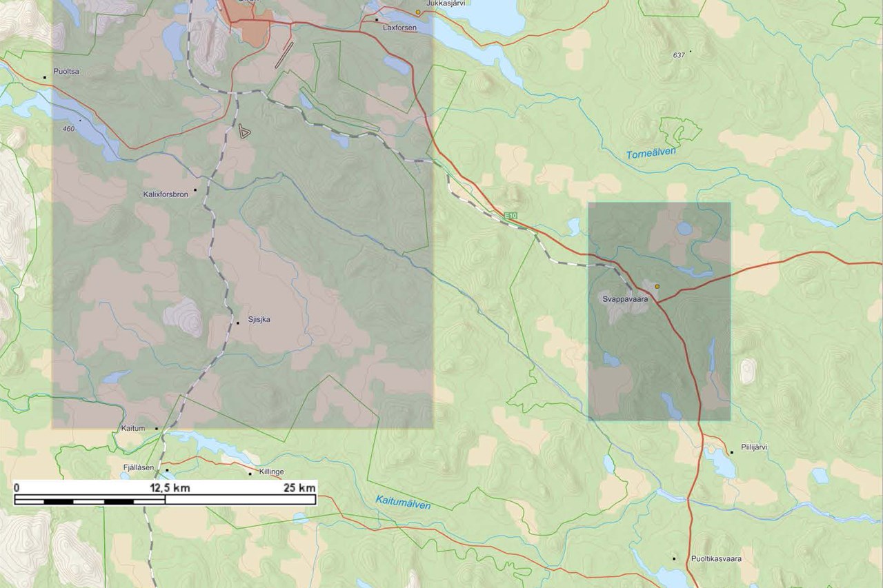Click the 637 elevation point label
Screen dimensions: 883x588
pyautogui.click(x=679, y=54)
